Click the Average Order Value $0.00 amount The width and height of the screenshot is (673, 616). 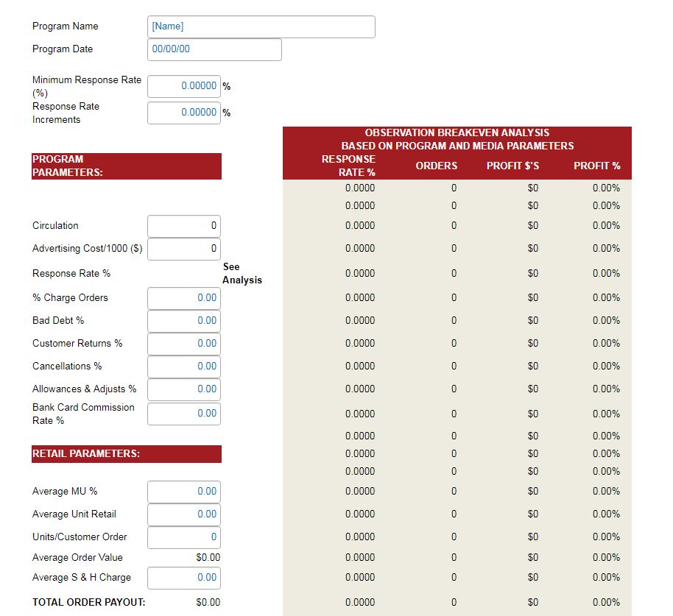point(208,557)
